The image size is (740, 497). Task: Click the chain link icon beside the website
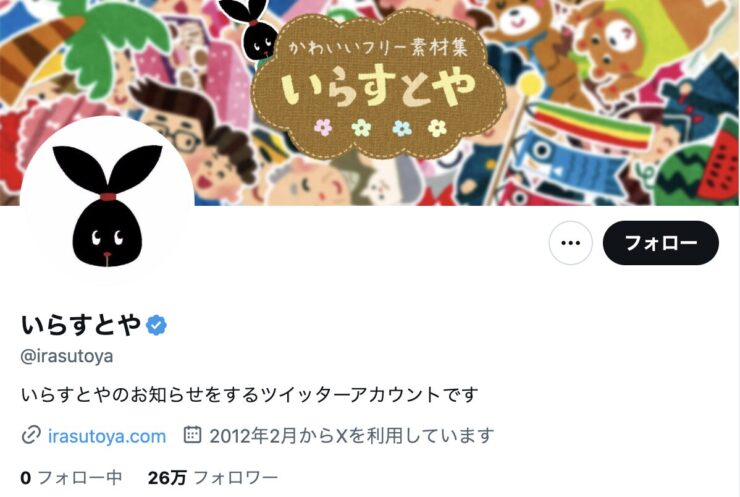tap(31, 435)
